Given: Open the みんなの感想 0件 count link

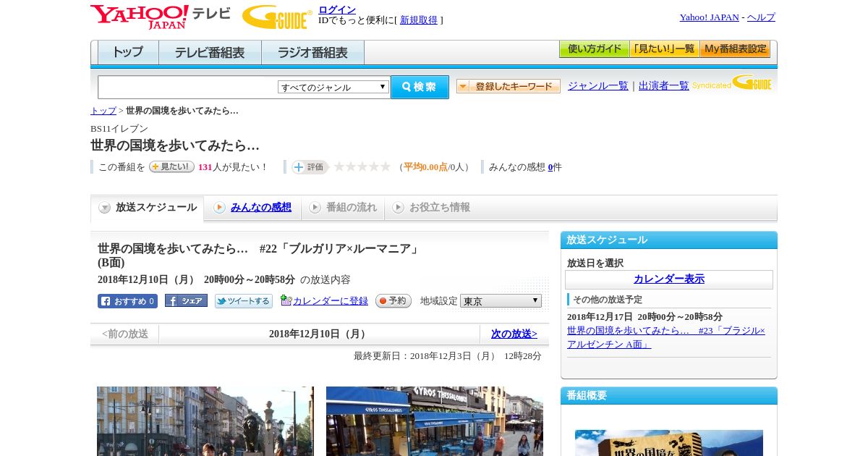Looking at the screenshot, I should 550,167.
